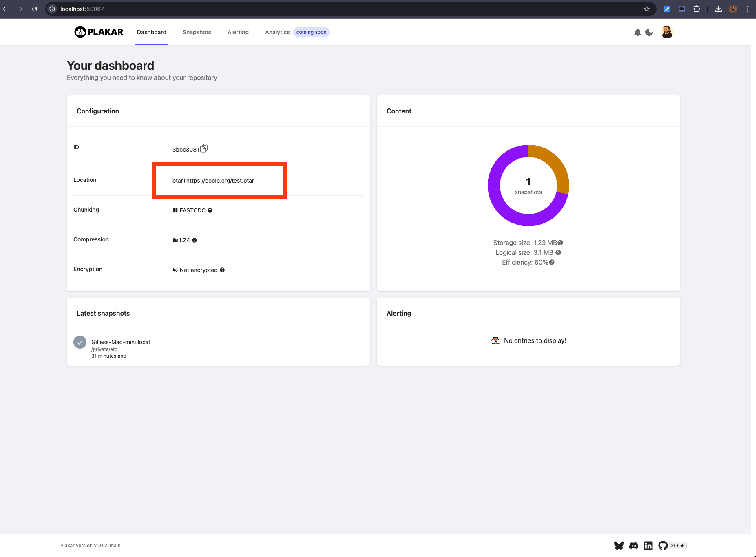Open the Discord link in footer

click(x=634, y=546)
